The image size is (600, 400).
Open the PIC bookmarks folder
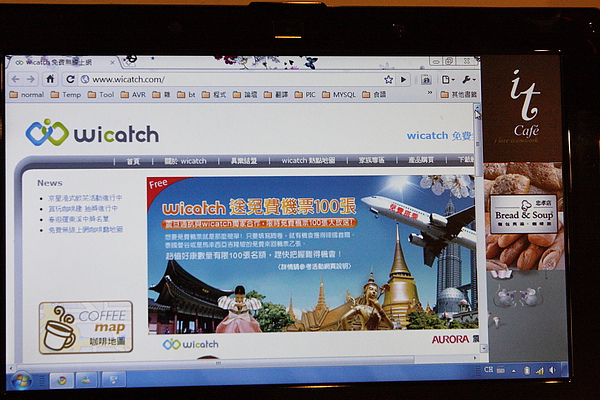tap(305, 94)
